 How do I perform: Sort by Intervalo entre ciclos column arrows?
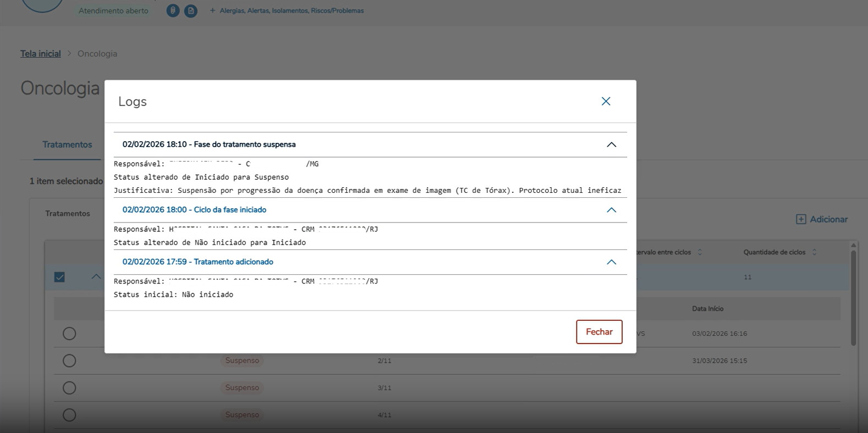pos(700,252)
